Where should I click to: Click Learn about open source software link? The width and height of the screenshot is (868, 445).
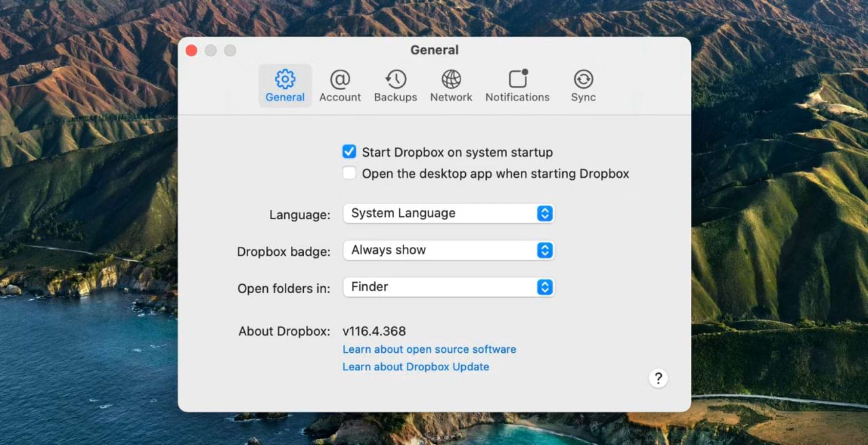pos(429,349)
